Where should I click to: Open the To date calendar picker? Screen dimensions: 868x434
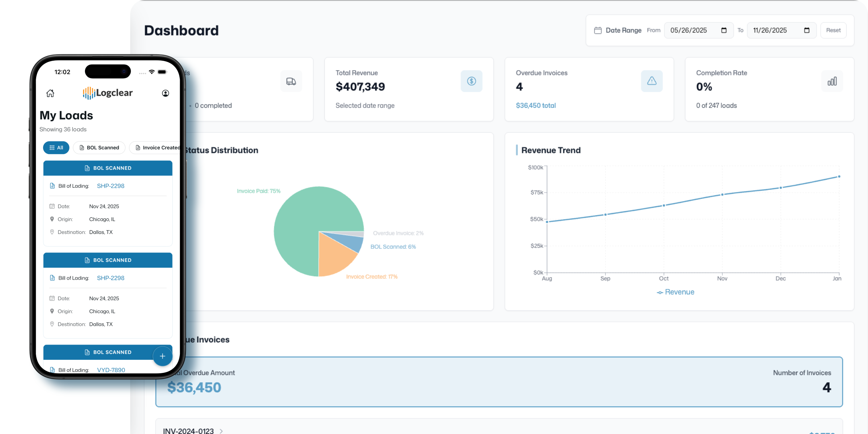coord(807,30)
